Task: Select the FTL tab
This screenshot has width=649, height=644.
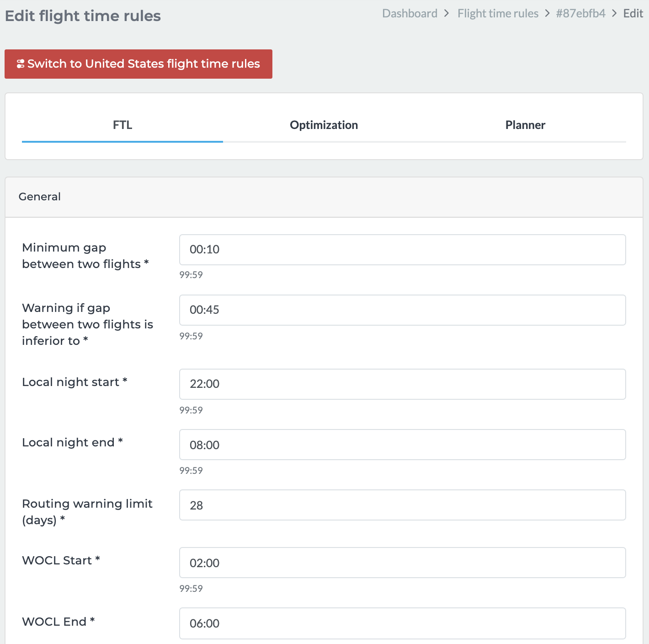Action: click(122, 125)
